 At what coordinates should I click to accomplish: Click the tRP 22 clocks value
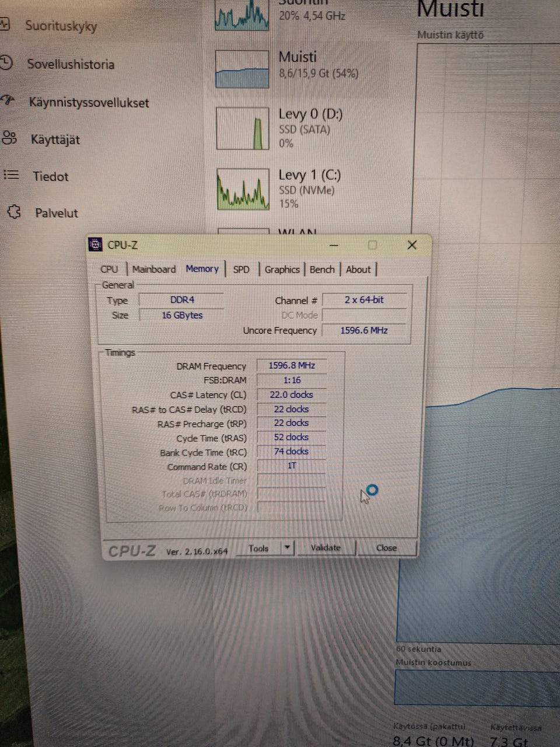point(292,423)
